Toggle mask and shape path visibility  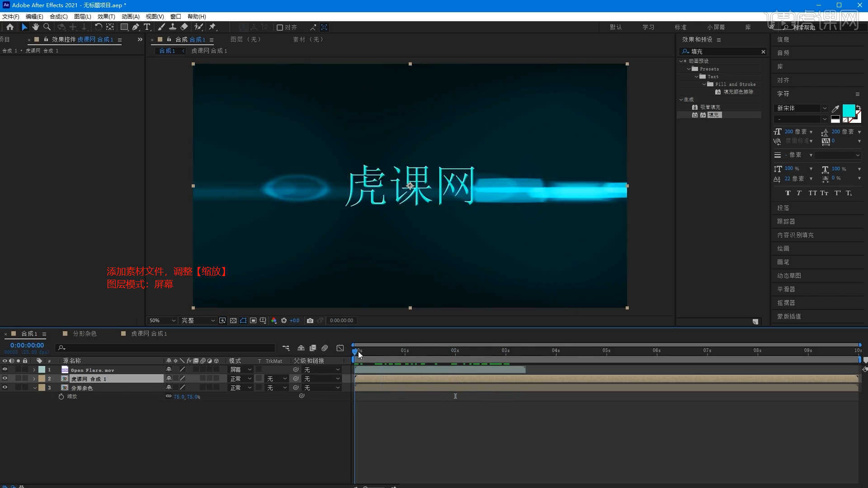(x=243, y=320)
